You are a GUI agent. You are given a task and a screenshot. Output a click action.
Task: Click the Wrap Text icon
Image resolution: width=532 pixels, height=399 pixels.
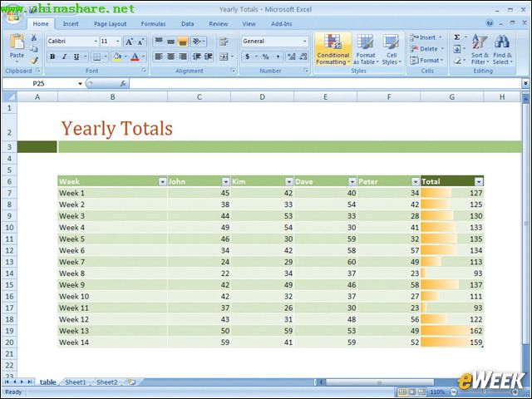click(224, 42)
